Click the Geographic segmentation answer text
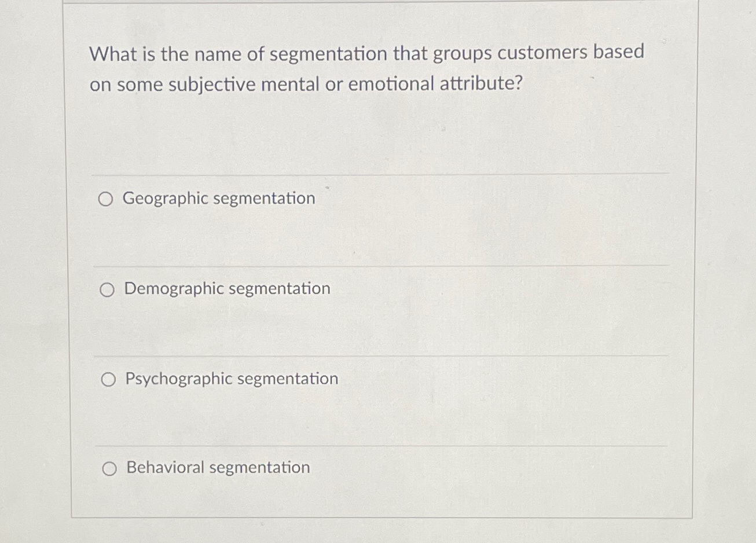 219,199
